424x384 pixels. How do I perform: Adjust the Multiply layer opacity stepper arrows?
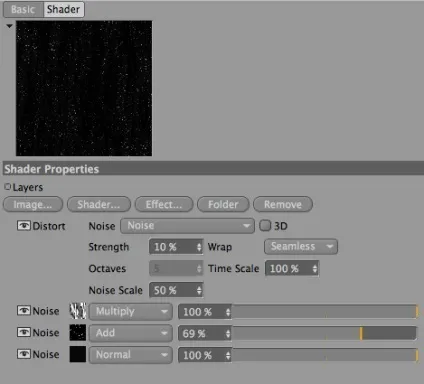point(228,312)
